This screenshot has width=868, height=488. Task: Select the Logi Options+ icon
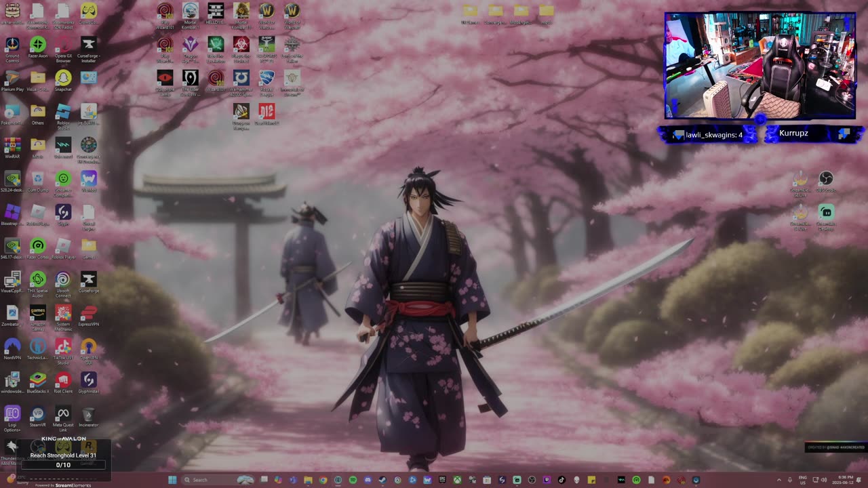(x=12, y=418)
